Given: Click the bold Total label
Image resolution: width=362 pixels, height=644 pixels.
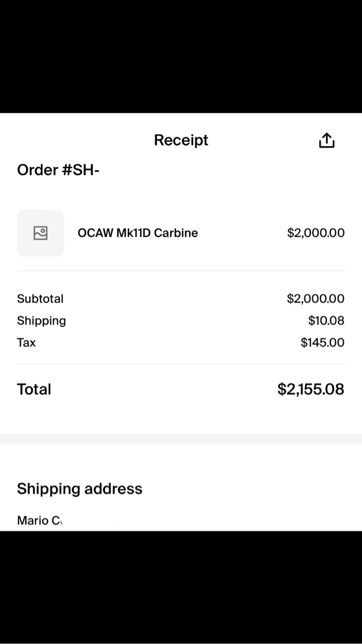Looking at the screenshot, I should tap(34, 389).
